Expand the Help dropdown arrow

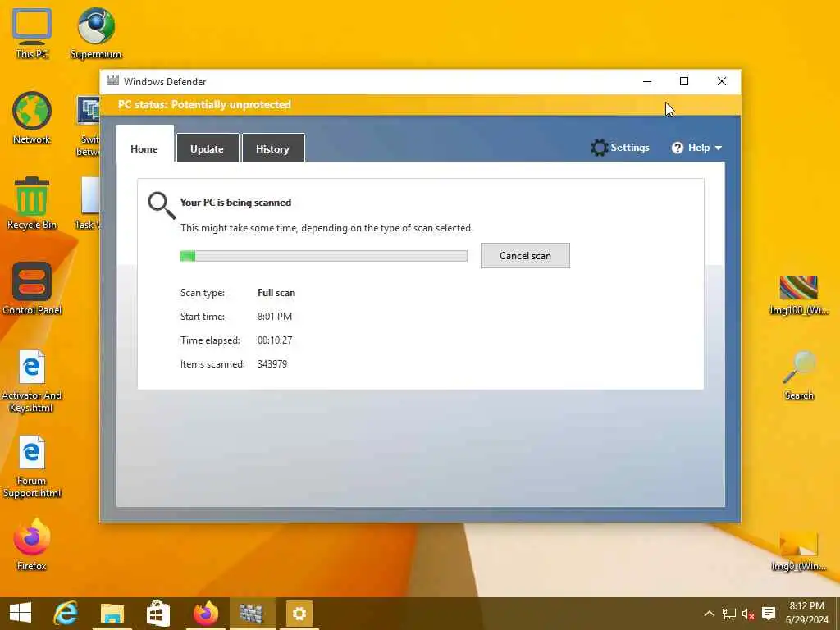[x=719, y=148]
